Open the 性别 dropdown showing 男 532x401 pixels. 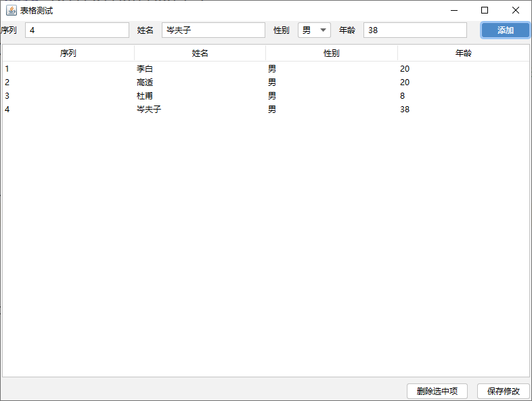click(x=314, y=30)
